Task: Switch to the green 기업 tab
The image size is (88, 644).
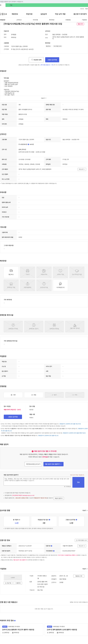Action: [x=11, y=5]
